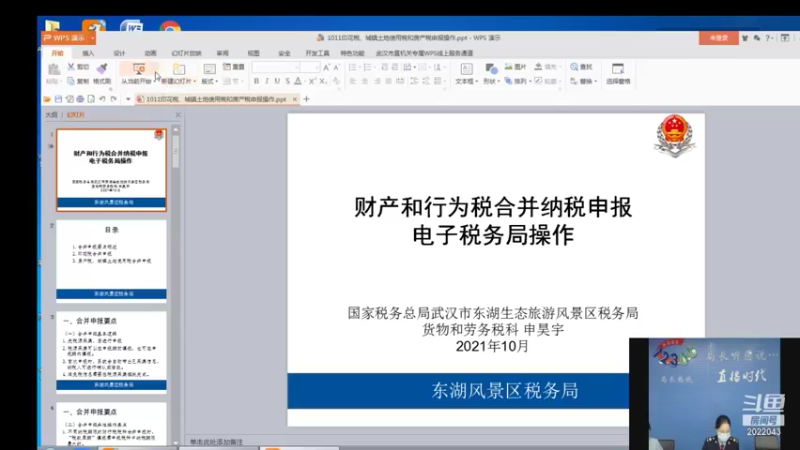Toggle Bold formatting
The height and width of the screenshot is (450, 800).
256,81
